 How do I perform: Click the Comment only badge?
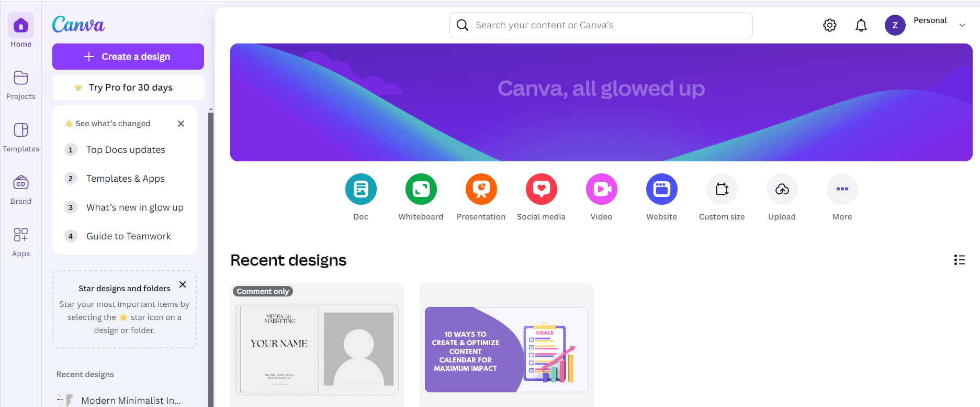point(263,291)
